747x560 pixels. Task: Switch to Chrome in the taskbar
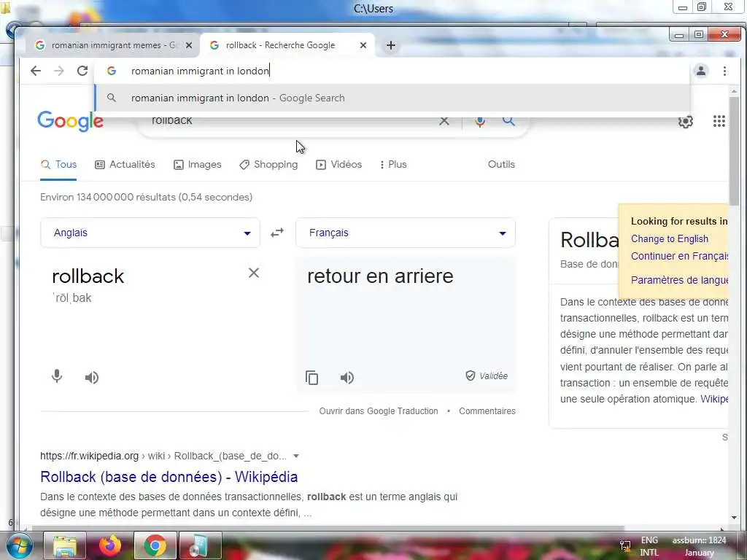tap(155, 545)
